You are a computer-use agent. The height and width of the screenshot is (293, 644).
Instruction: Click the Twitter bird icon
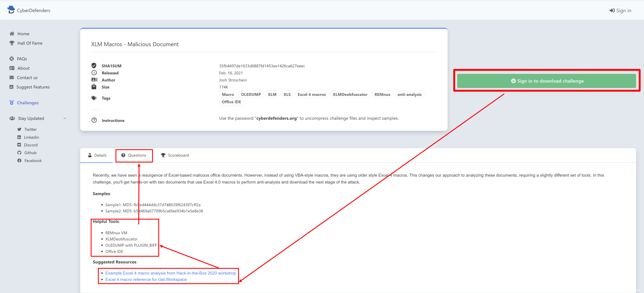coord(19,129)
